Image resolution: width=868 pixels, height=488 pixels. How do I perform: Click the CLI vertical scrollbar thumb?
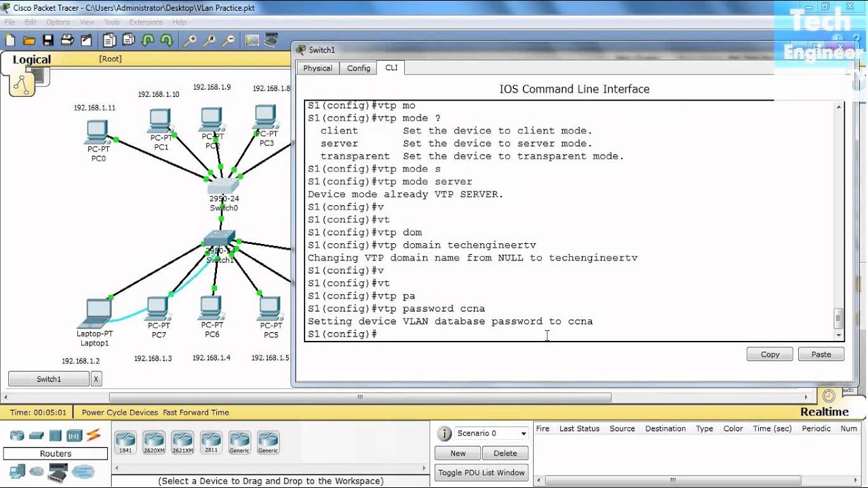pos(839,317)
